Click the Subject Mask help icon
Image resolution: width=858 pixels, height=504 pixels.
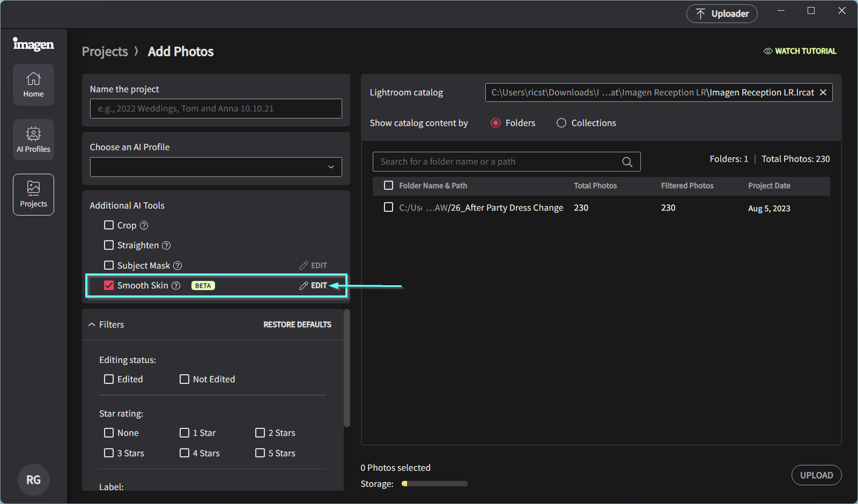click(177, 265)
